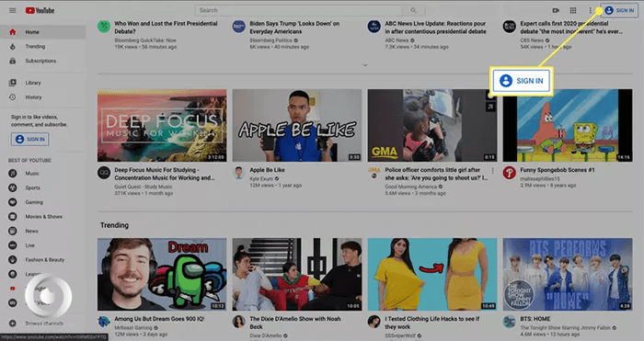Open the YouTube apps grid icon
This screenshot has height=341, width=644.
(x=573, y=10)
